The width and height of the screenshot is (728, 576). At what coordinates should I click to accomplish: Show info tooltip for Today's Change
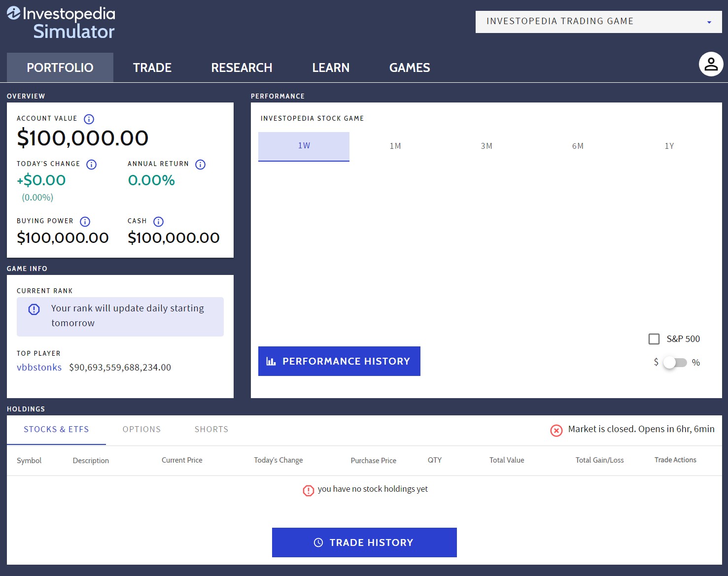[92, 164]
